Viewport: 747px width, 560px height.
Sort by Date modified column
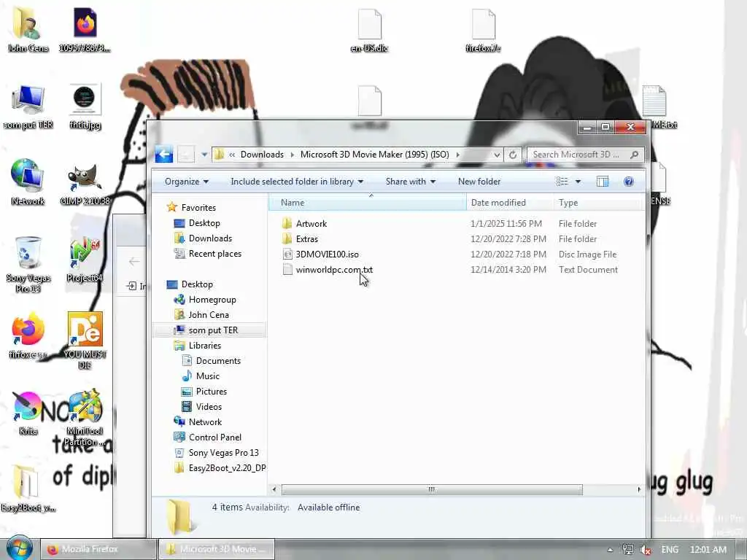tap(510, 203)
